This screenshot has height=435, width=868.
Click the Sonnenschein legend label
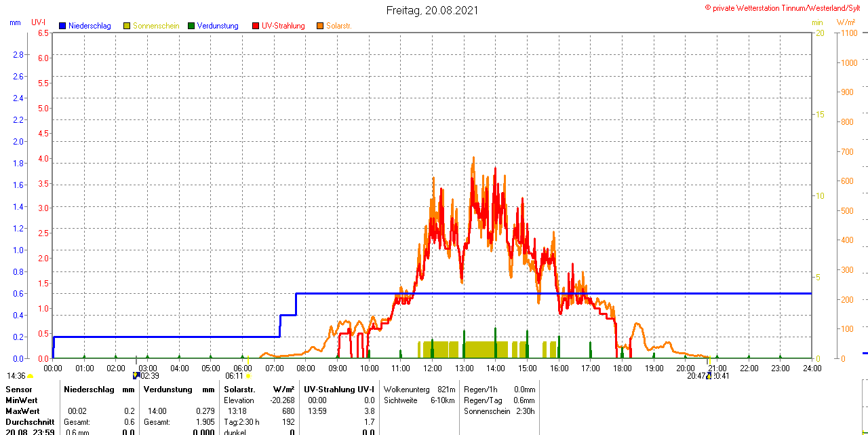(x=156, y=26)
